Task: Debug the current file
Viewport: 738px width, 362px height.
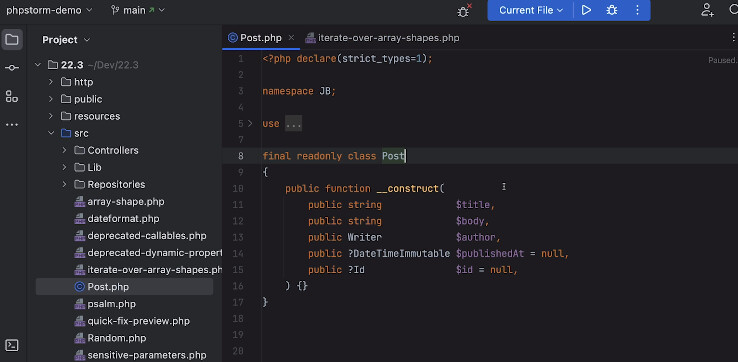Action: click(x=612, y=10)
